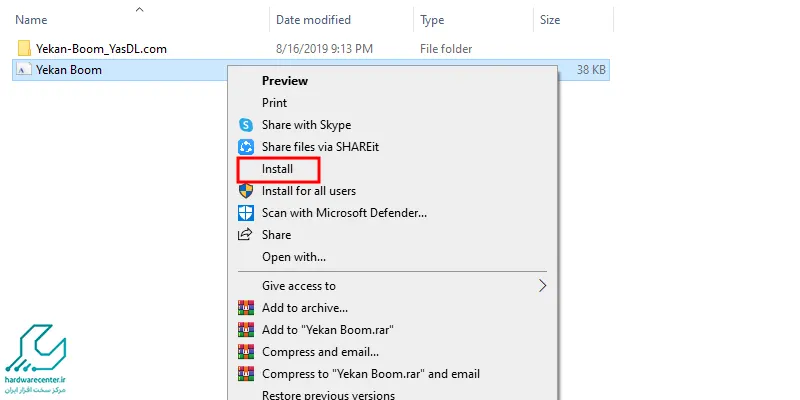Viewport: 800px width, 400px height.
Task: Choose Install for all users
Action: tap(309, 191)
